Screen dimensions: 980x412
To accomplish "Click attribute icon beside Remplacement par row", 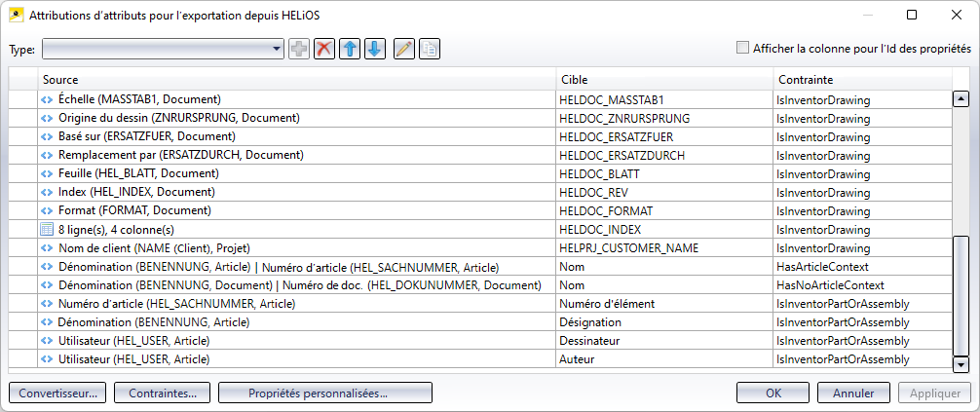I will 47,155.
